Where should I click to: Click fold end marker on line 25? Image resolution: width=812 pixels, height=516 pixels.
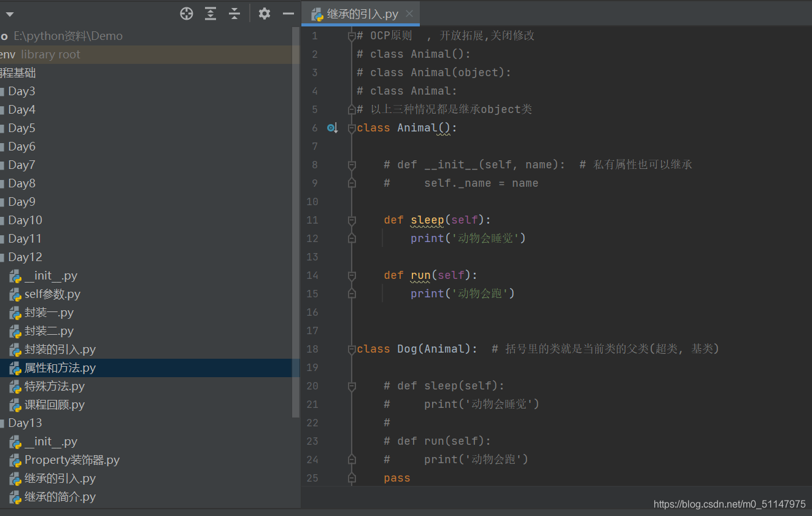coord(352,478)
